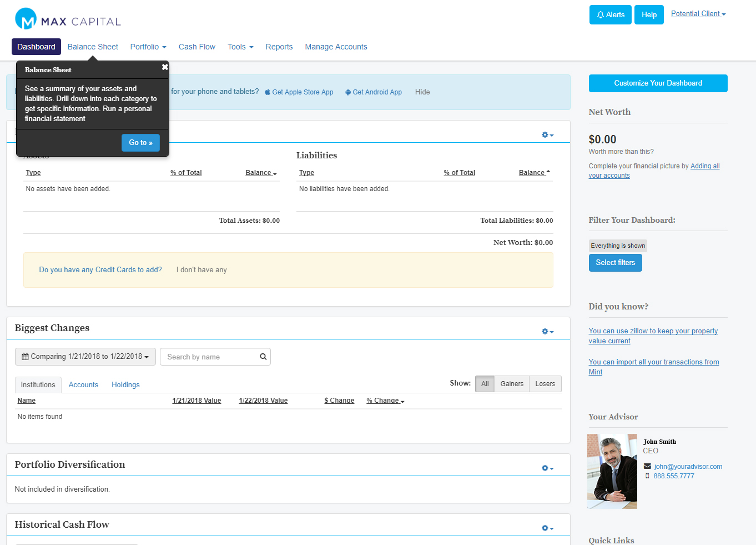756x545 pixels.
Task: Sort liabilities by % of Total
Action: 460,173
